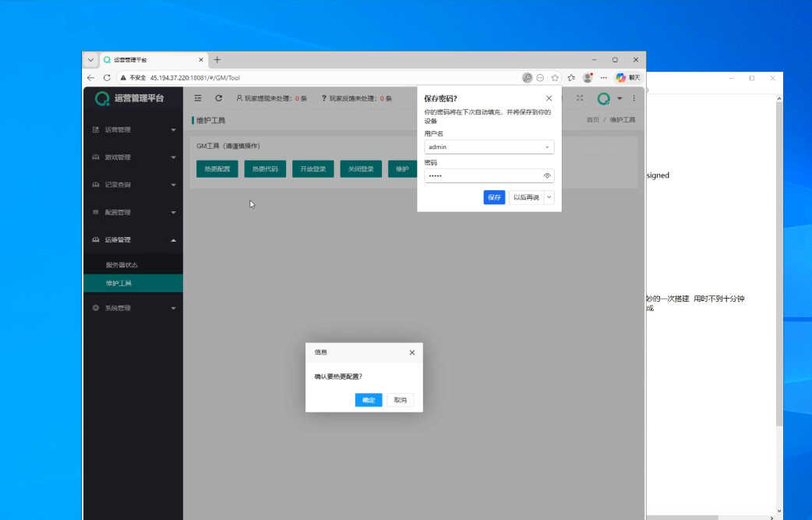Image resolution: width=812 pixels, height=520 pixels.
Task: Click the fullscreen icon in the header
Action: [x=580, y=98]
